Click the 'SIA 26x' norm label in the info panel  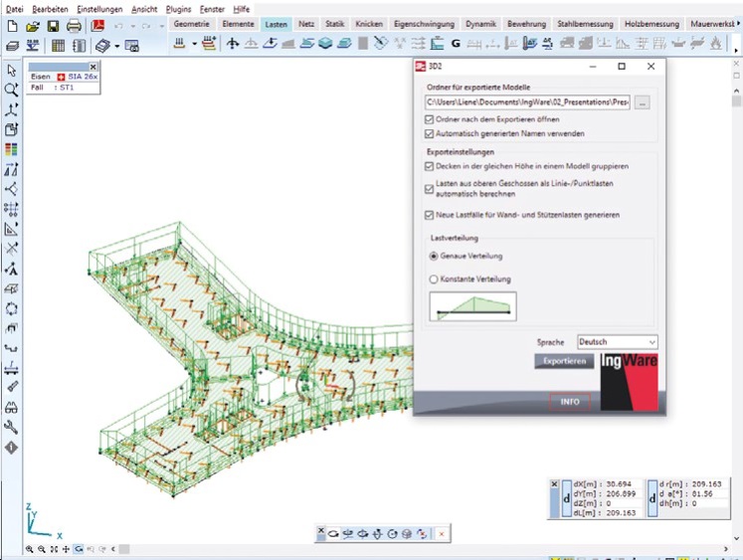[83, 77]
